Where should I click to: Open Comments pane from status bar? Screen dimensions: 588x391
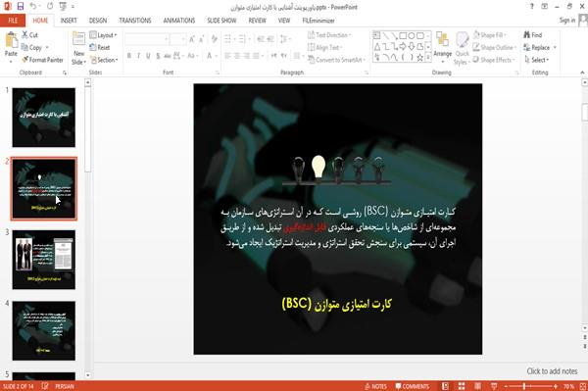click(x=413, y=386)
